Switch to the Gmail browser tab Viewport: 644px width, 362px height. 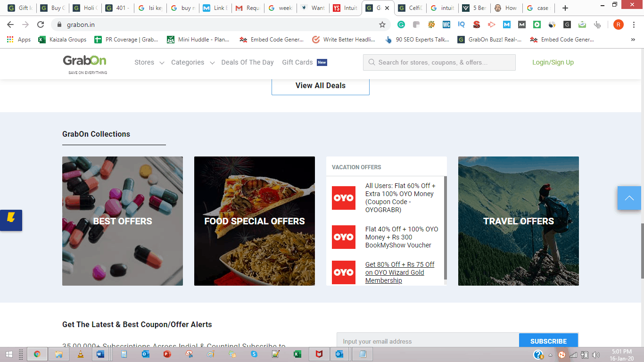[248, 8]
